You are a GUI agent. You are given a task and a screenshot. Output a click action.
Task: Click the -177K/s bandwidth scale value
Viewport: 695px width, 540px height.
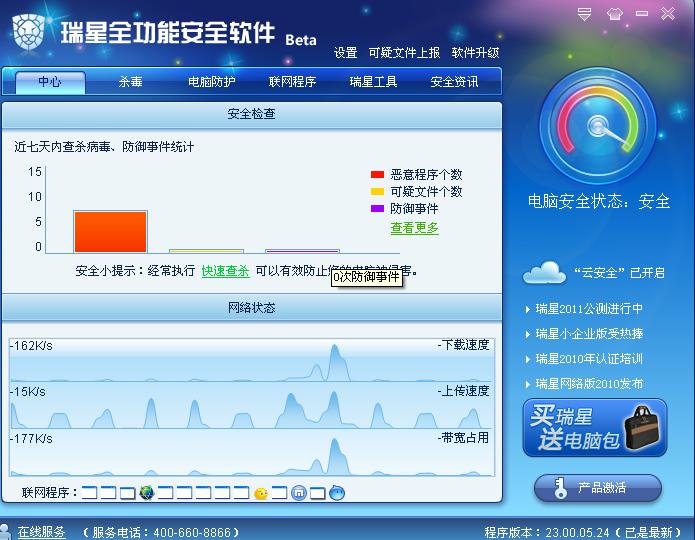point(31,439)
